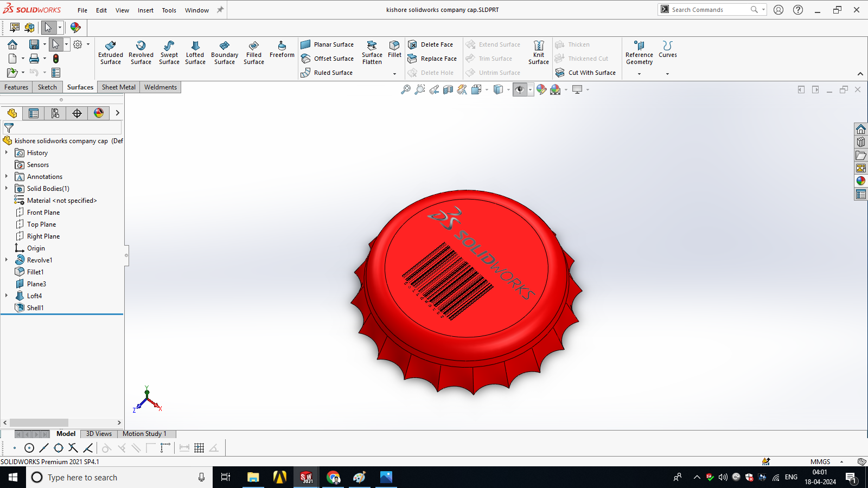
Task: Toggle the rebuild traffic light icon
Action: pos(56,59)
